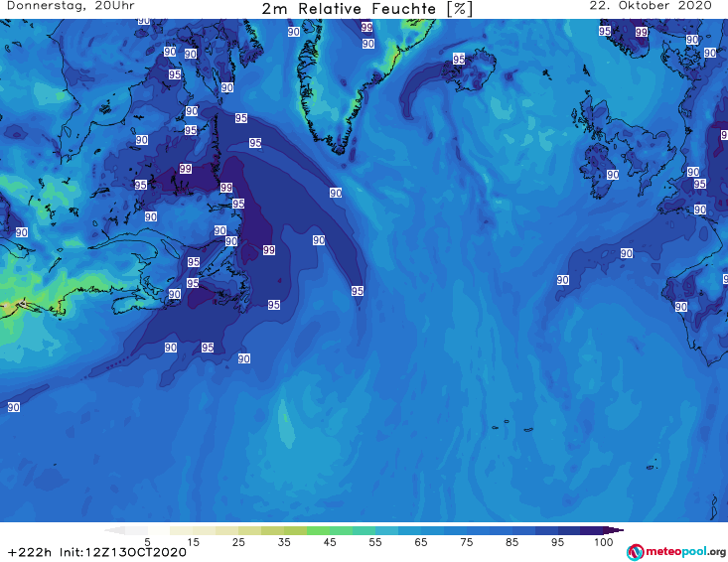Click the '95' contour label over Iceland
The image size is (728, 562).
coord(459,59)
